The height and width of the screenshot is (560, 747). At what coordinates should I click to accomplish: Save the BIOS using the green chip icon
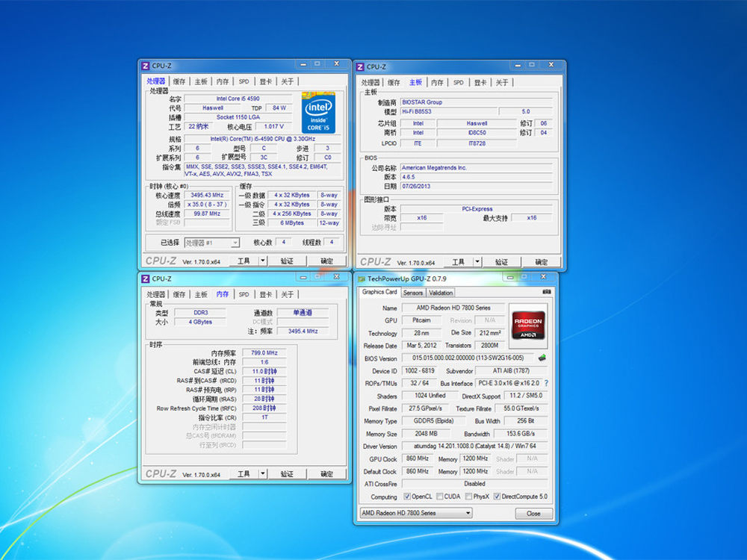(x=542, y=358)
